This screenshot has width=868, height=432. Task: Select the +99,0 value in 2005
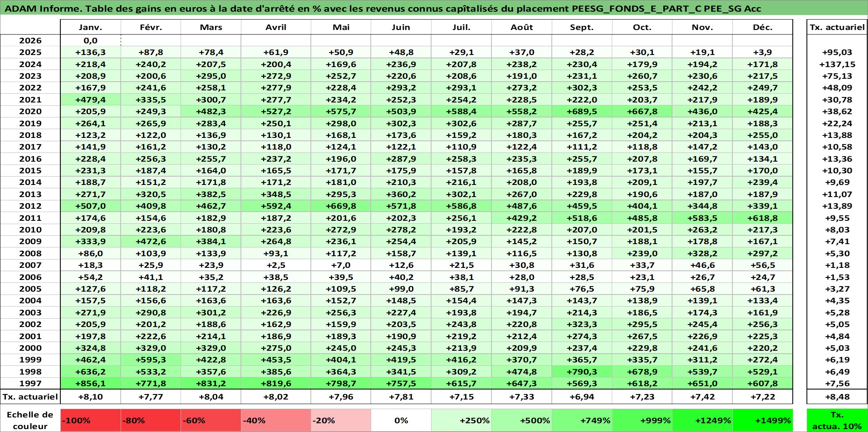coord(401,289)
